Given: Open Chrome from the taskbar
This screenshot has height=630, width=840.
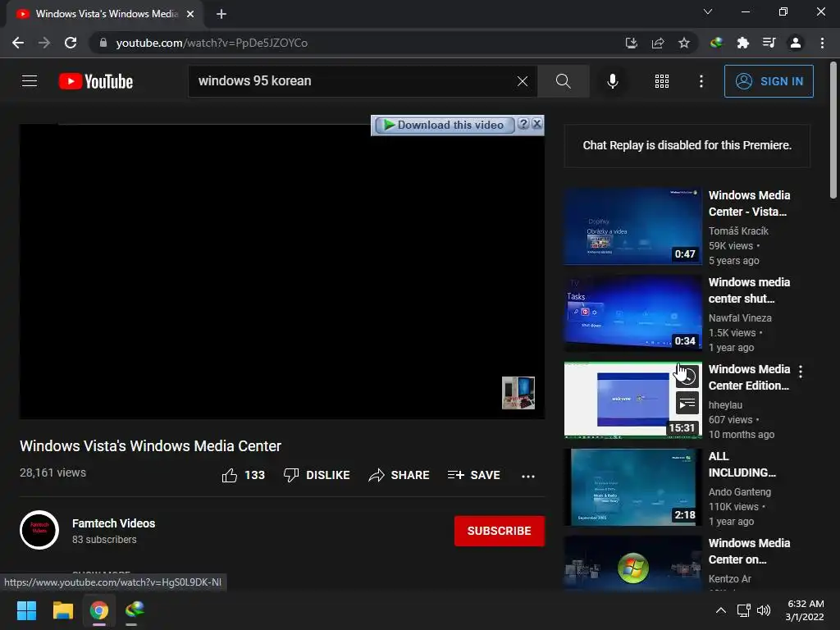Looking at the screenshot, I should coord(99,609).
